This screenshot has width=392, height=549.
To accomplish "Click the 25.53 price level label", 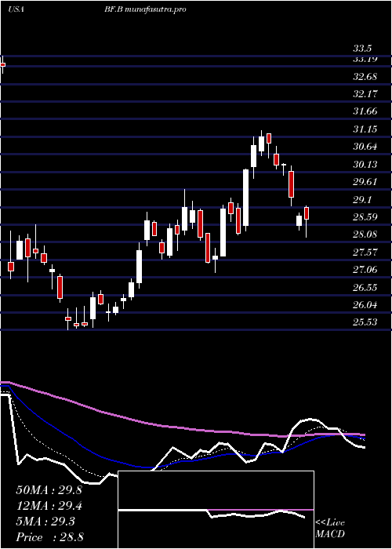I will coord(365,322).
